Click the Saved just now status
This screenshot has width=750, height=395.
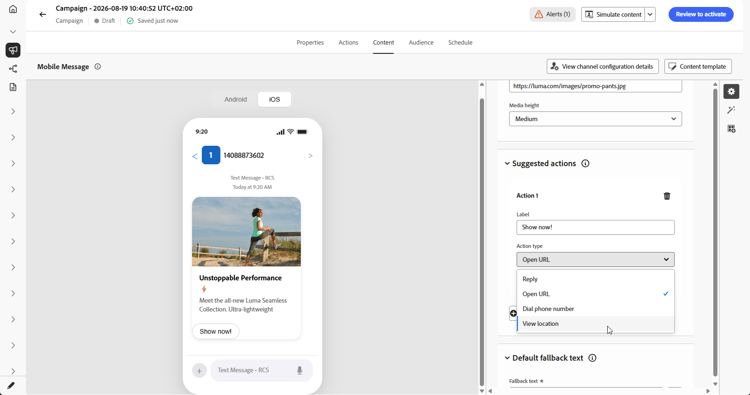[152, 21]
